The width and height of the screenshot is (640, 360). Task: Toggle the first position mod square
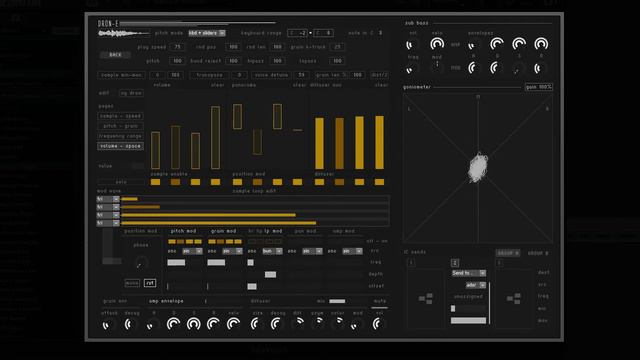coord(237,182)
